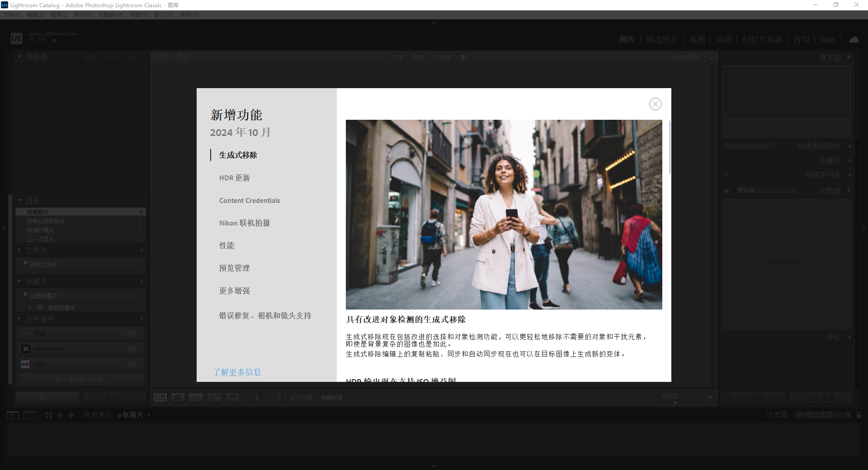Toggle the filmstrip filter switch
Image resolution: width=868 pixels, height=470 pixels.
point(859,415)
